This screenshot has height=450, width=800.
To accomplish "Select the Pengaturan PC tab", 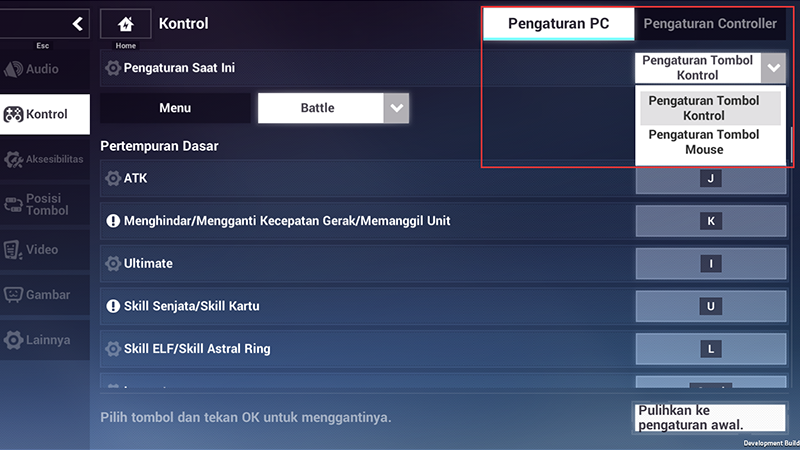I will point(558,24).
